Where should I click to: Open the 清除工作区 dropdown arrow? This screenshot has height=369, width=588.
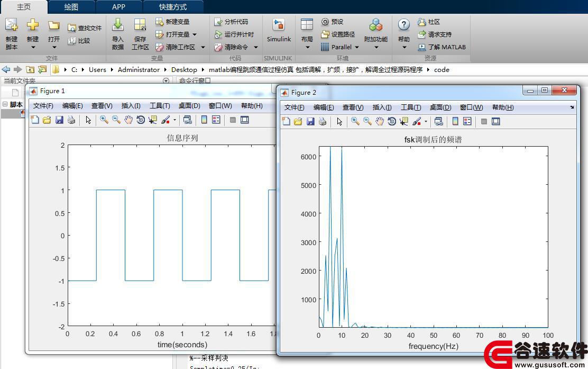click(203, 47)
